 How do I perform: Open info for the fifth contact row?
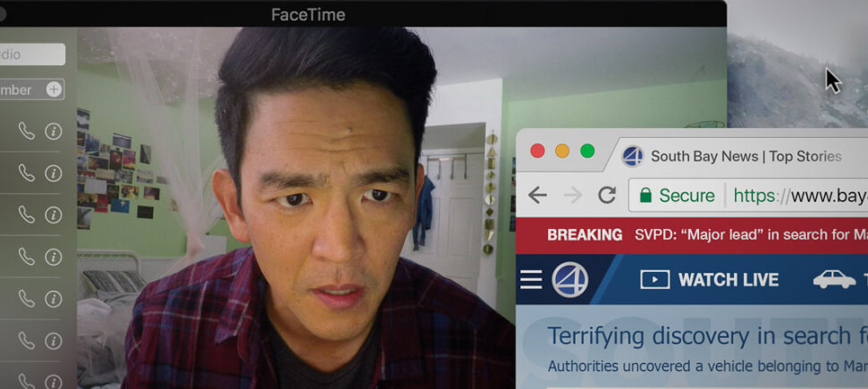pyautogui.click(x=53, y=299)
